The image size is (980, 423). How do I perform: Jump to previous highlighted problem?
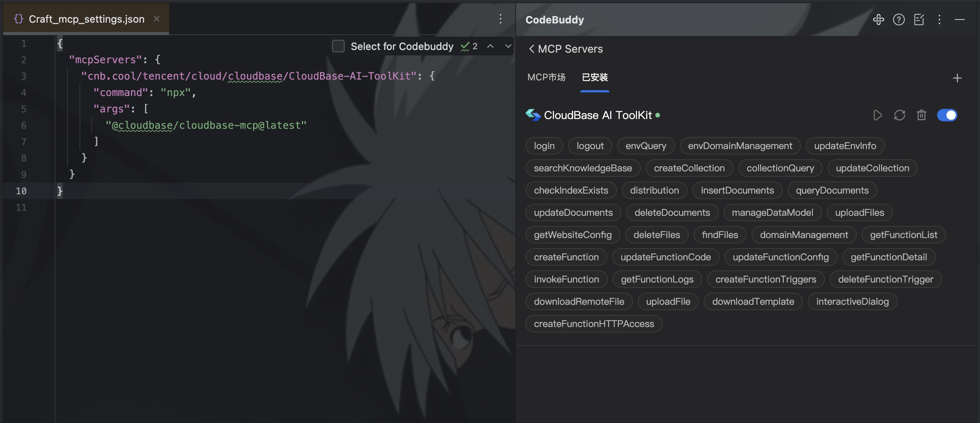tap(490, 46)
